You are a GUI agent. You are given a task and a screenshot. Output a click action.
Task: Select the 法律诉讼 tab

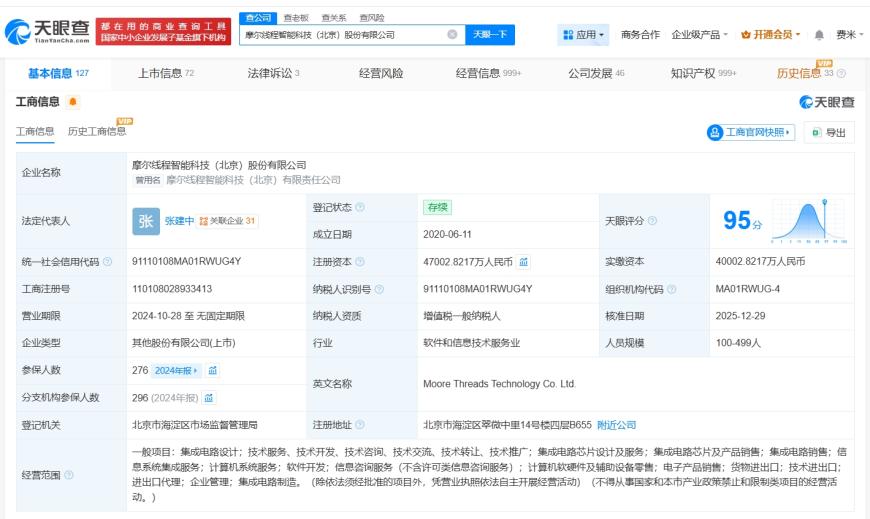click(273, 73)
